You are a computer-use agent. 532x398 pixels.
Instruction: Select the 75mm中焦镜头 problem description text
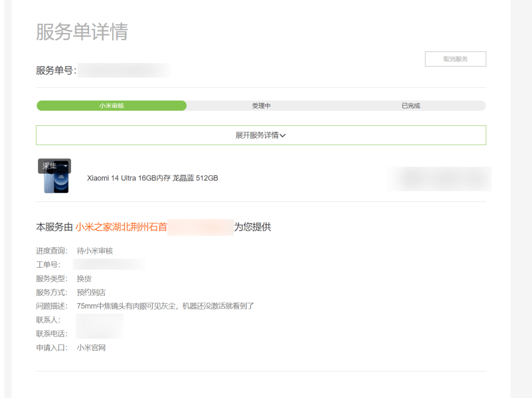click(x=165, y=306)
